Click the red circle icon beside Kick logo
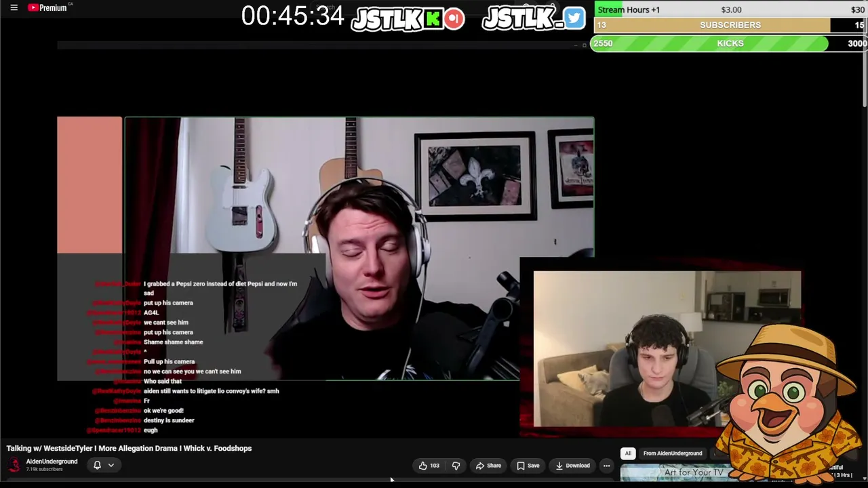Viewport: 868px width, 488px height. [454, 19]
